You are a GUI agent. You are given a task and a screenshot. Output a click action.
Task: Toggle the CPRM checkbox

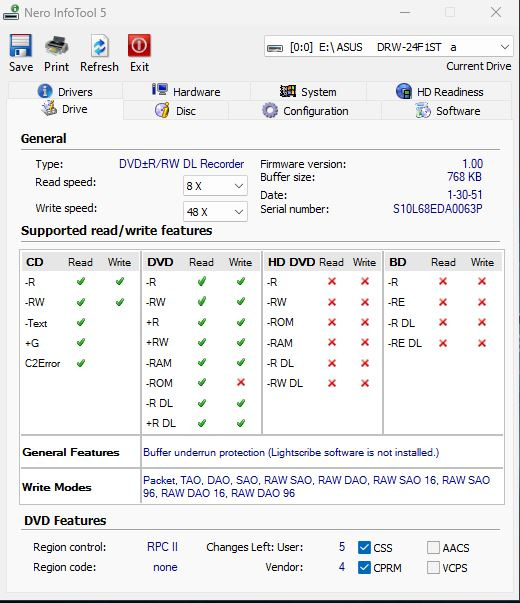[x=364, y=567]
